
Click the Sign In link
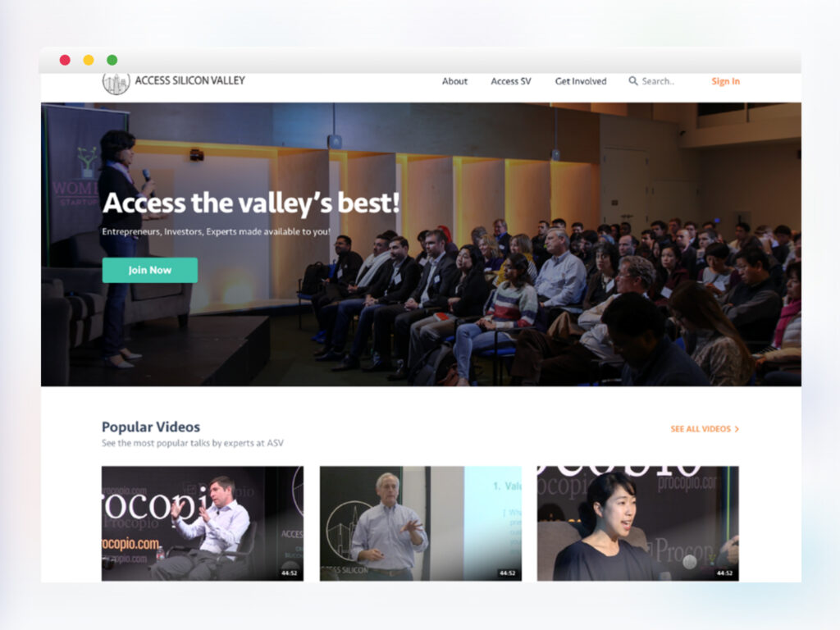pyautogui.click(x=725, y=81)
